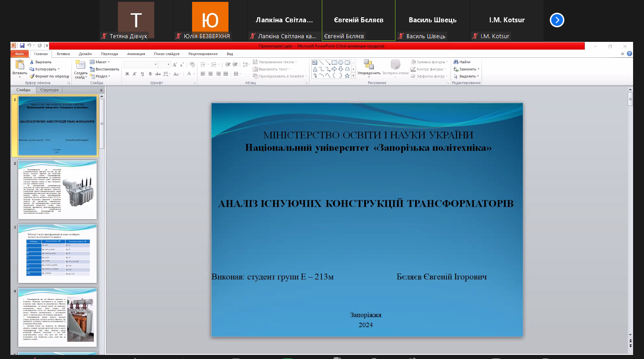Toggle italic (К) text formatting

click(x=135, y=74)
